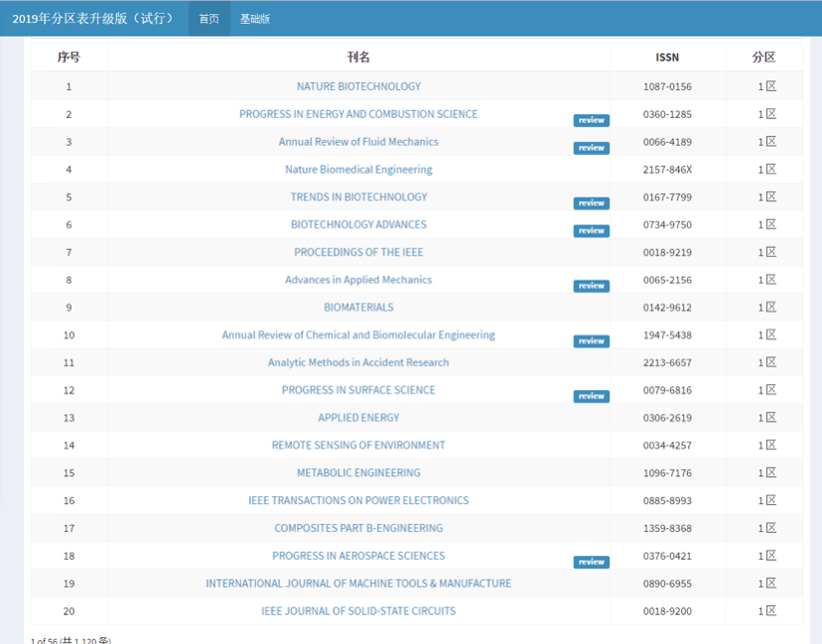Click the 2019年分区表升级版 site title
822x644 pixels.
pos(93,19)
